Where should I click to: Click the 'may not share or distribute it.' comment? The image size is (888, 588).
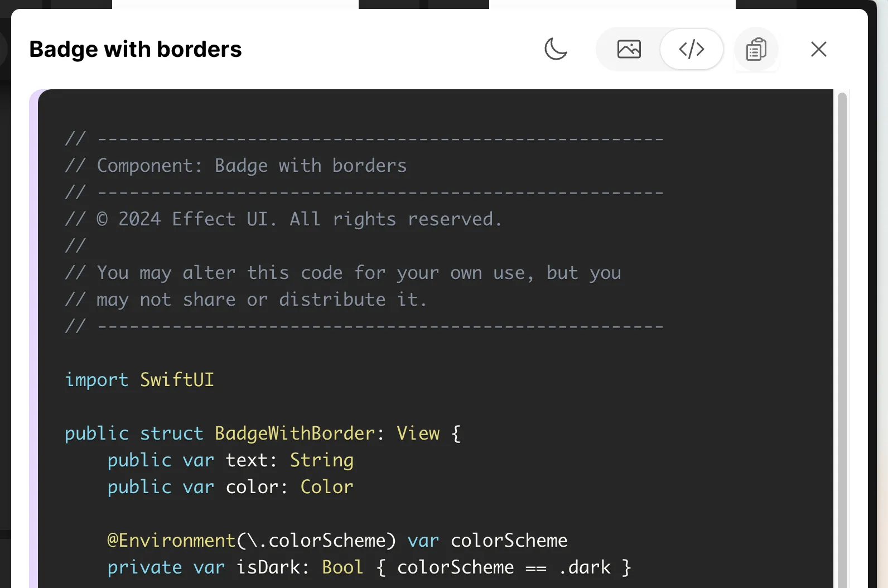click(x=246, y=300)
